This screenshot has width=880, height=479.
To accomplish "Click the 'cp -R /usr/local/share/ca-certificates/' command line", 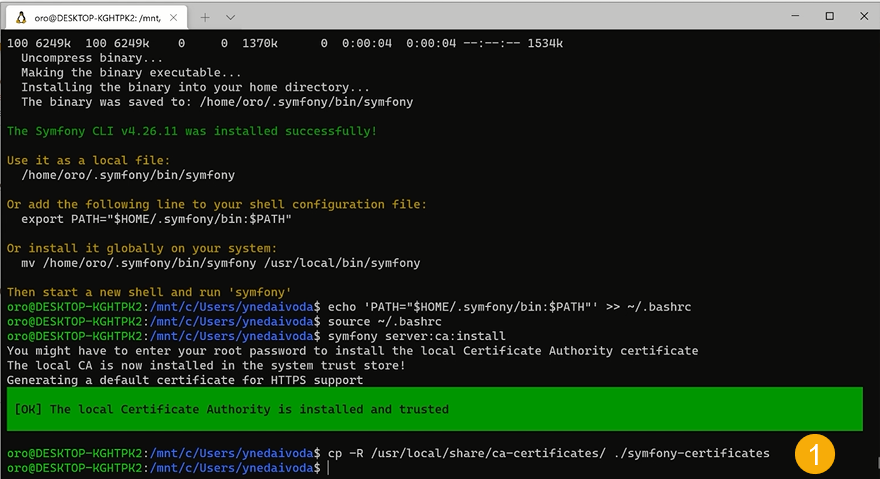I will click(x=548, y=454).
